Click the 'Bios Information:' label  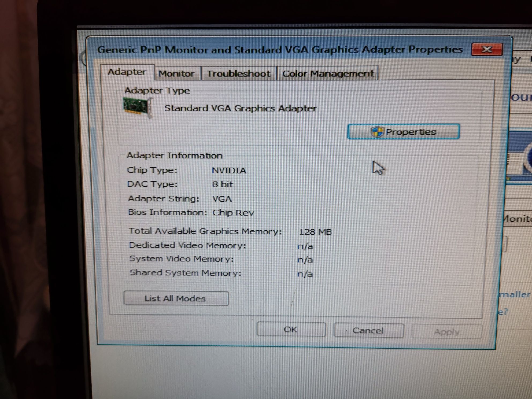pyautogui.click(x=168, y=212)
